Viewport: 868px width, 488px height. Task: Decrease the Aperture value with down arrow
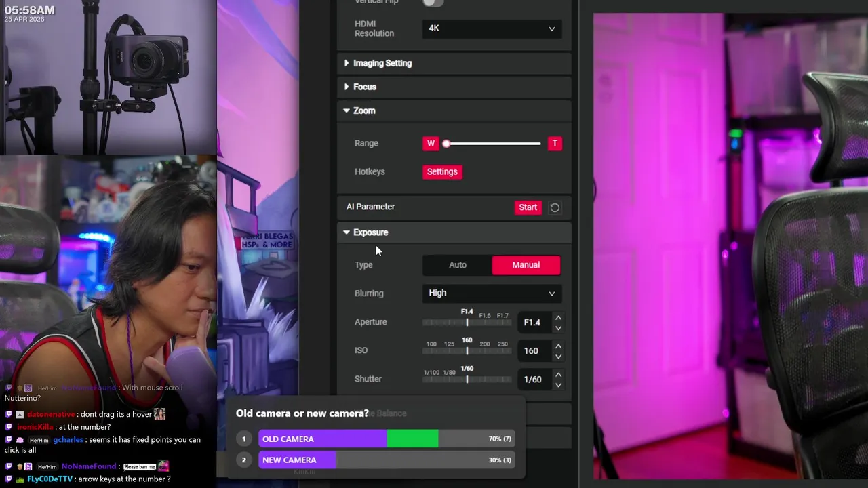558,328
